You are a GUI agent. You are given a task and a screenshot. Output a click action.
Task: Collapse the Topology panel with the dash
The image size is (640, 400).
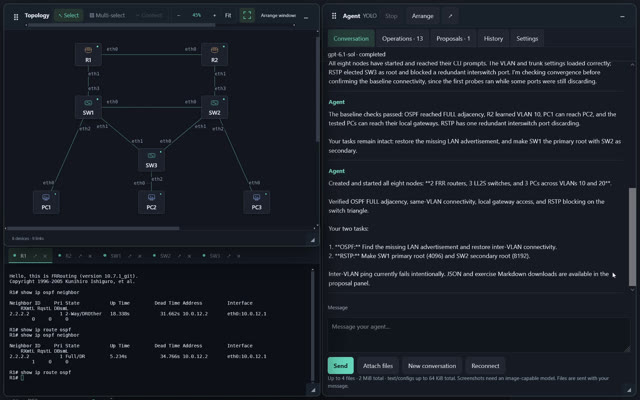tap(306, 18)
